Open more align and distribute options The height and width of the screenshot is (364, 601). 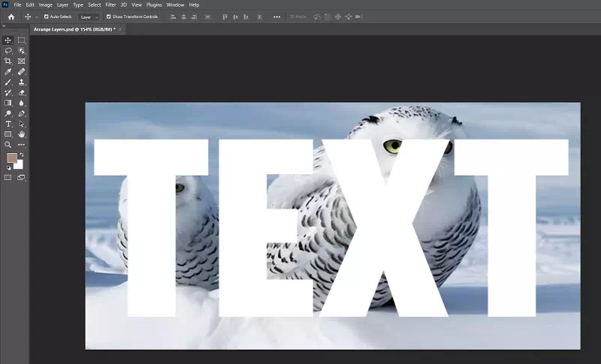point(276,17)
